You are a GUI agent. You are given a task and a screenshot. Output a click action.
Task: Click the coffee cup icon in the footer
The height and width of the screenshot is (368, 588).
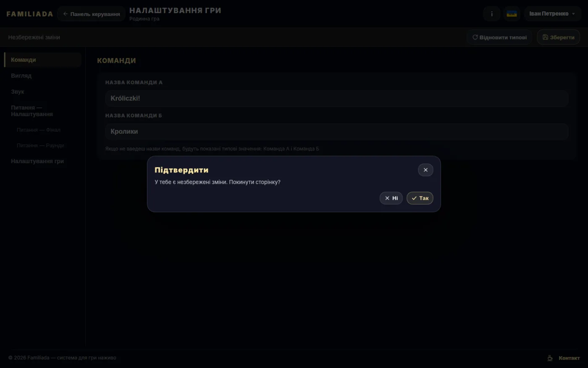coord(550,358)
